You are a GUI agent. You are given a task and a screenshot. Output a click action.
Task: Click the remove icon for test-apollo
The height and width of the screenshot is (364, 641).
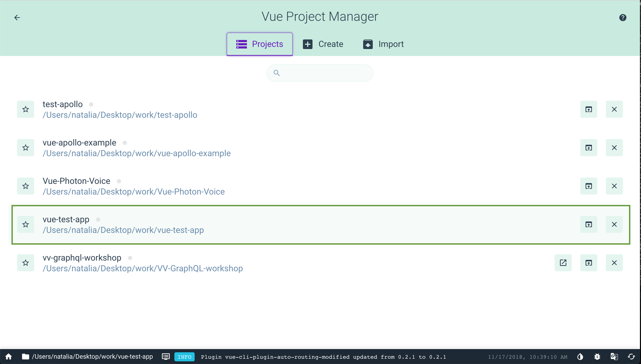coord(614,109)
